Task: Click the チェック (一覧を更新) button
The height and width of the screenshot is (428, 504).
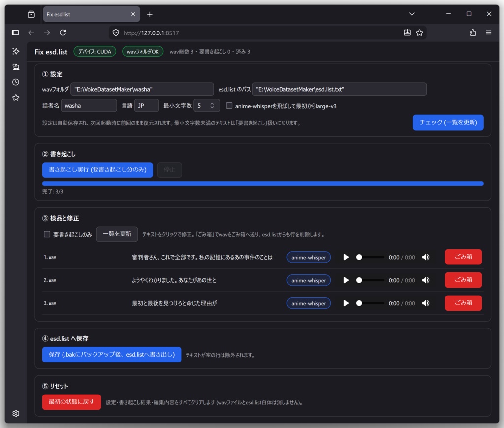Action: tap(448, 123)
